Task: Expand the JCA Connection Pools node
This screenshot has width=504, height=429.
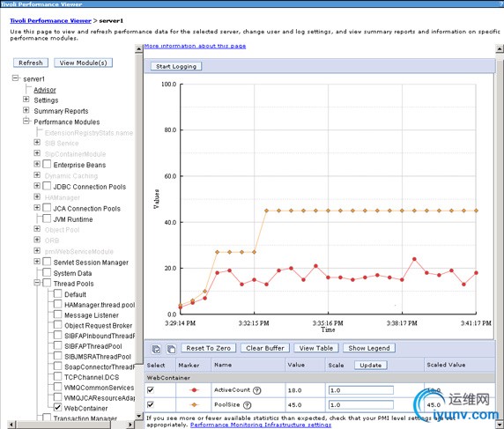Action: tap(37, 208)
